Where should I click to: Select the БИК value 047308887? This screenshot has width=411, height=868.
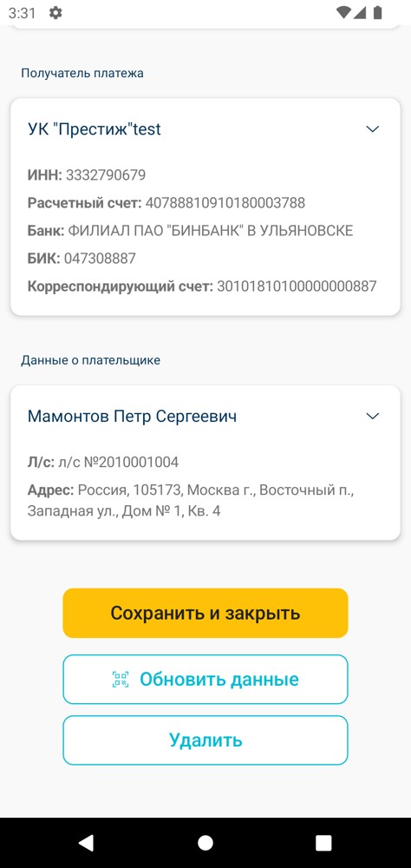100,259
